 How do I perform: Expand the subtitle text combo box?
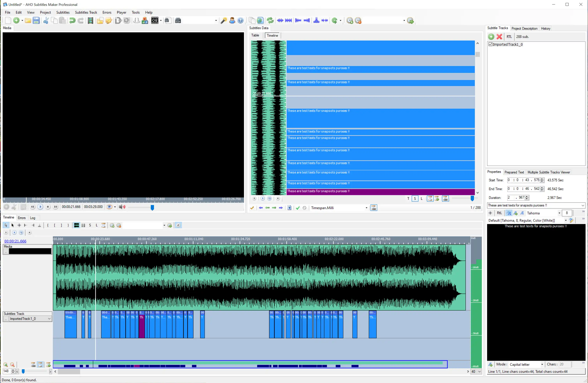pos(583,205)
